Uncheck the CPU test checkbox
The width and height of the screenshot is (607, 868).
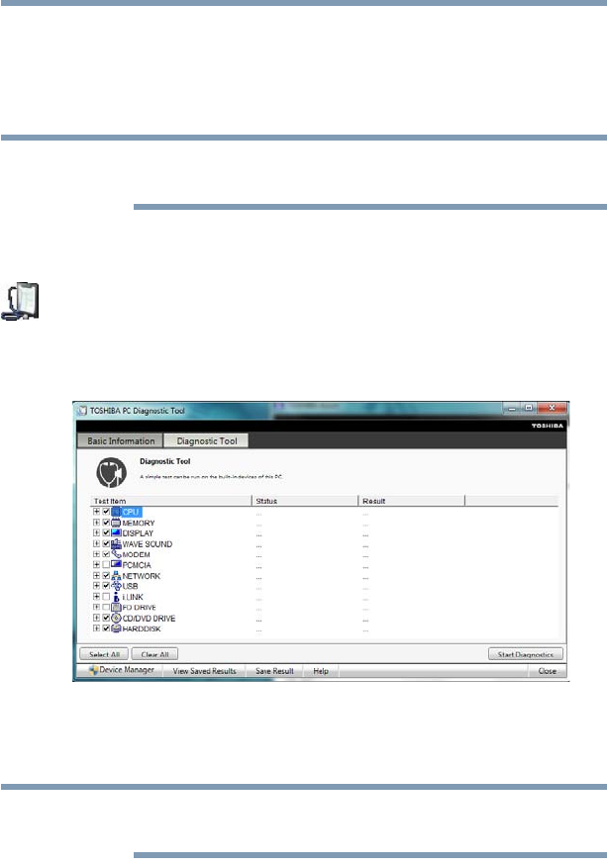[106, 512]
